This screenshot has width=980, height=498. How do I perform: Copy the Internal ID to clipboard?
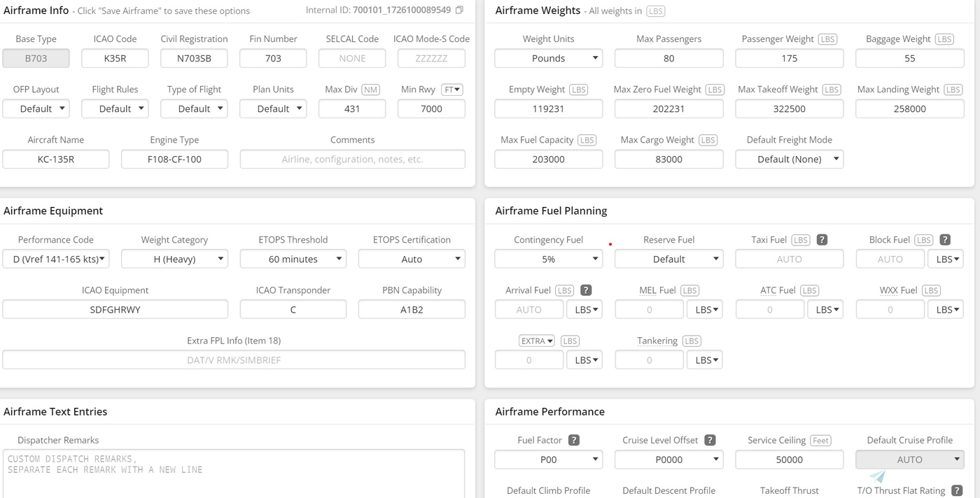click(459, 10)
